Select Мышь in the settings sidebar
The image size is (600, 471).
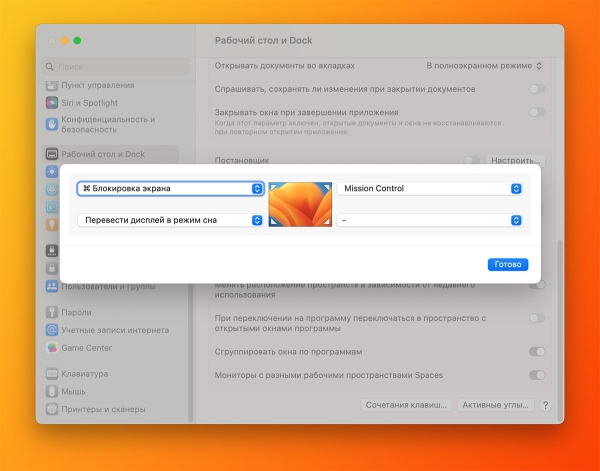click(x=73, y=391)
